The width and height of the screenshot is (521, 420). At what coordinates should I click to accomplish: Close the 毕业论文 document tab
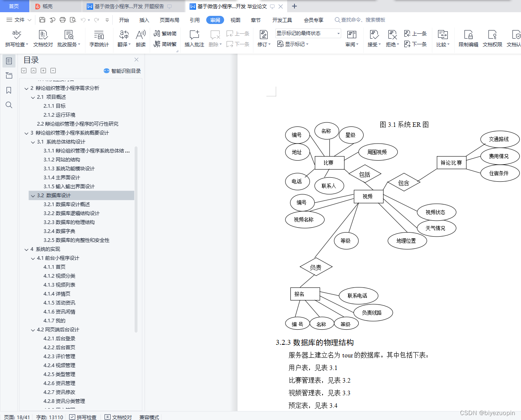pyautogui.click(x=281, y=7)
